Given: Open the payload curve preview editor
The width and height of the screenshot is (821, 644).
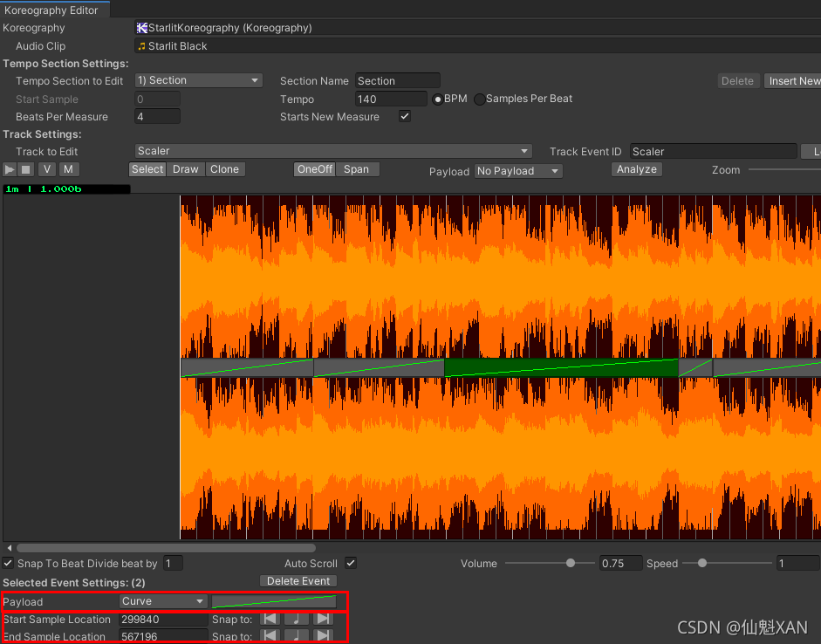Looking at the screenshot, I should click(273, 601).
